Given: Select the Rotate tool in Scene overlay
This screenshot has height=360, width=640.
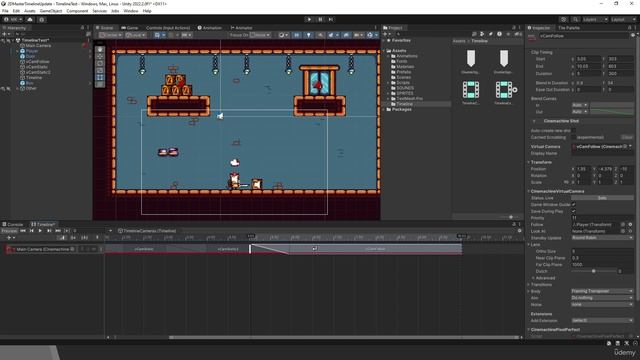Looking at the screenshot, I should point(100,63).
